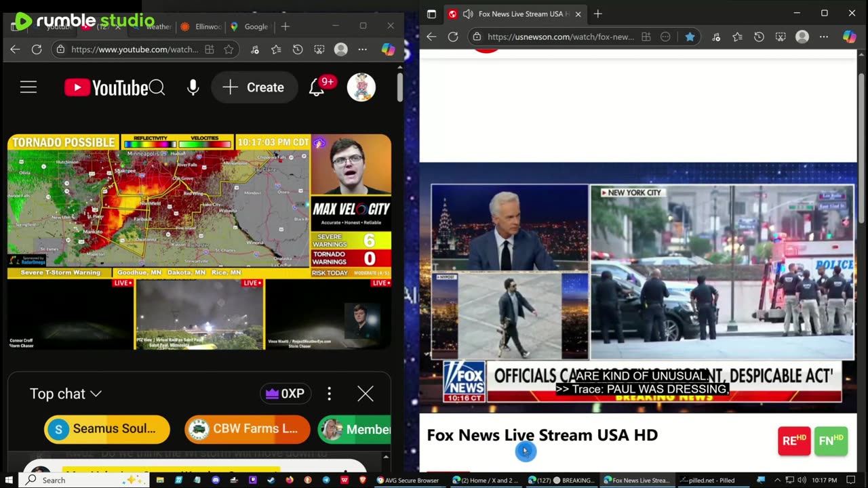The image size is (868, 488).
Task: Open new tab in Fox News window
Action: pyautogui.click(x=597, y=14)
